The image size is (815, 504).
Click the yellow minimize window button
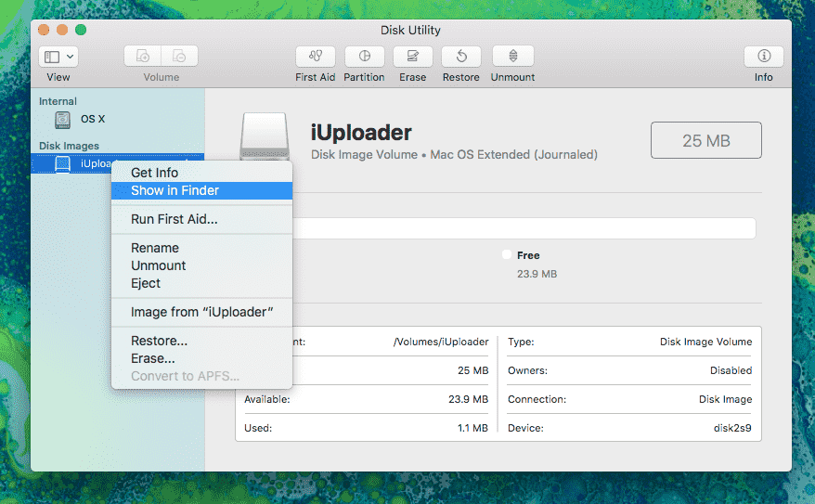point(62,30)
